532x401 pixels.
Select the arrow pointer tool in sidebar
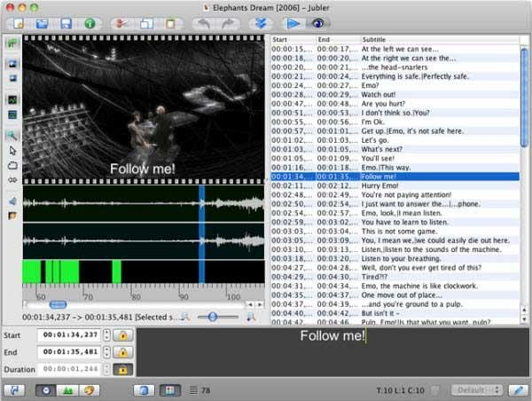[x=12, y=150]
